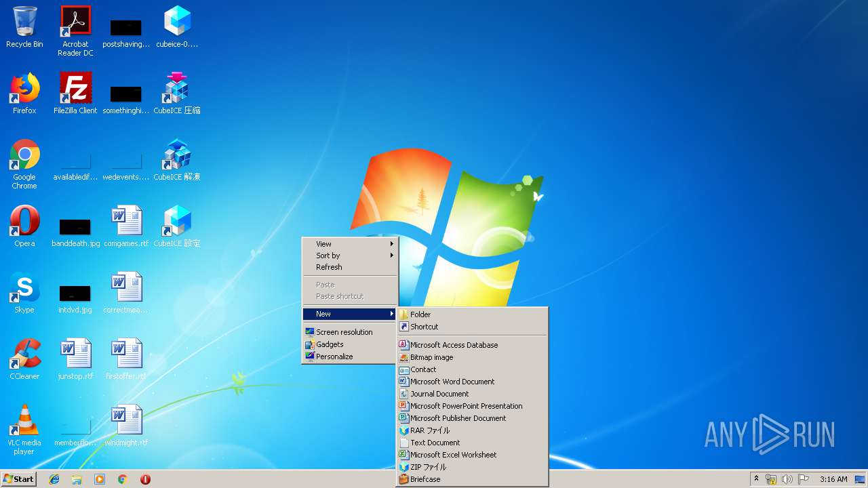
Task: Create a new Contact
Action: coord(473,369)
